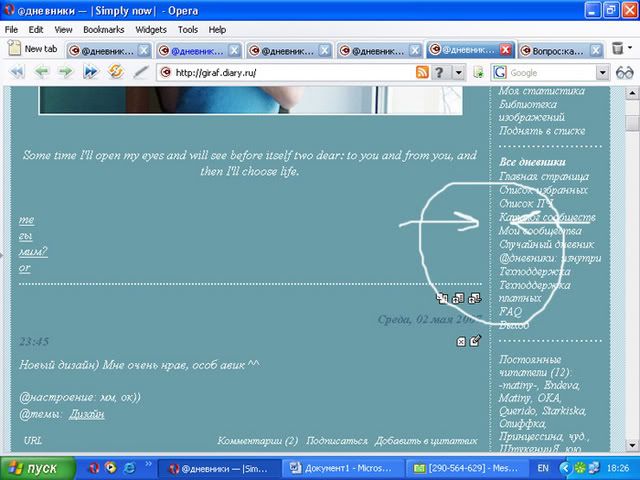Click the Комментарии (2) link
This screenshot has height=480, width=640.
[258, 440]
